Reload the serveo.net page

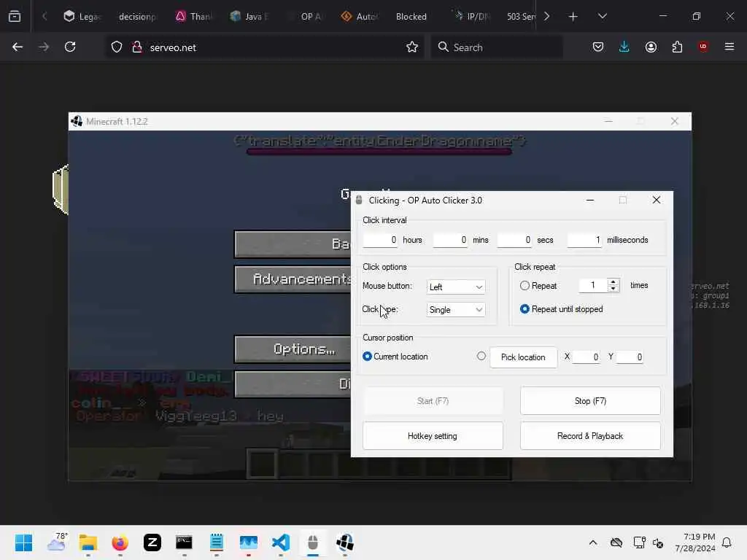70,47
